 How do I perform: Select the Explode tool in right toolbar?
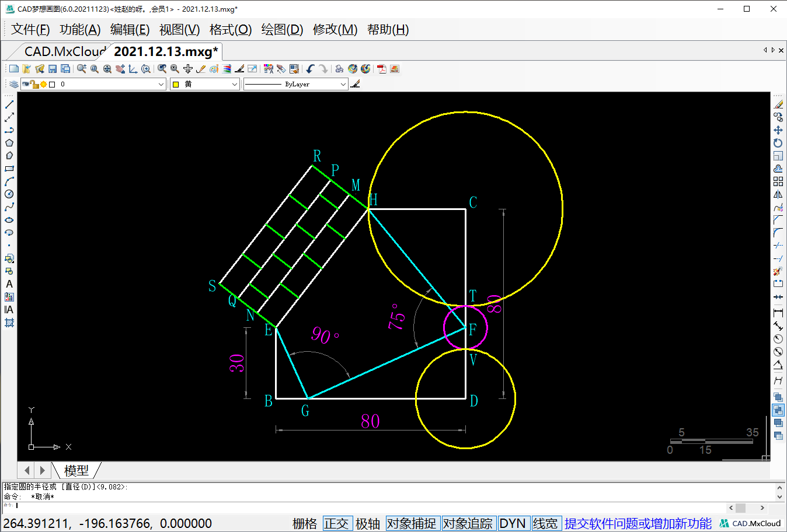[x=778, y=271]
